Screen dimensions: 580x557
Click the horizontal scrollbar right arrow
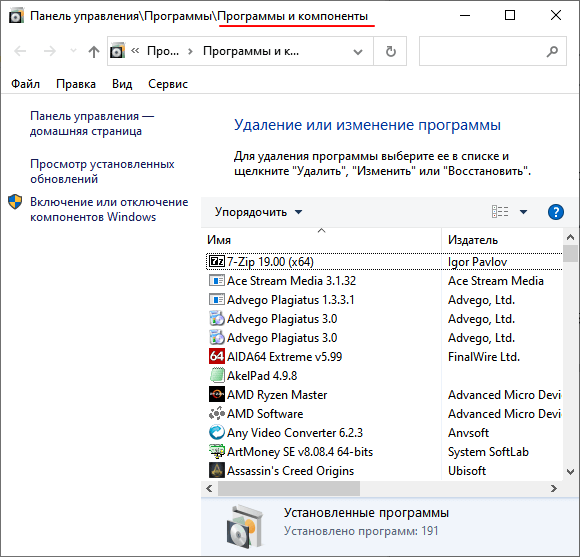553,489
